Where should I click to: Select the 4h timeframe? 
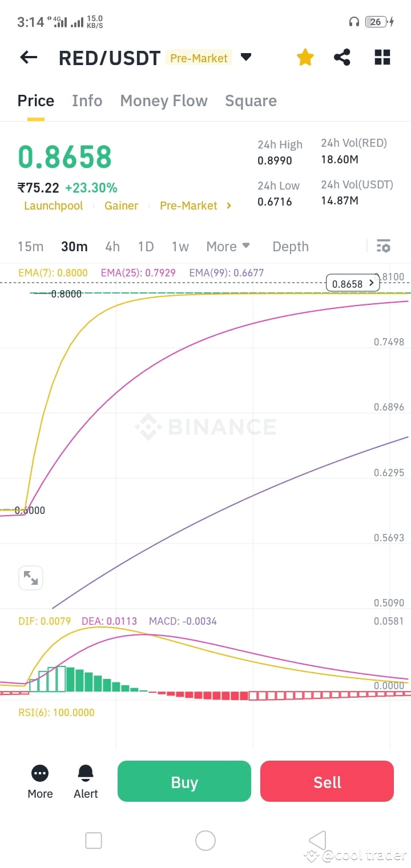(x=112, y=247)
